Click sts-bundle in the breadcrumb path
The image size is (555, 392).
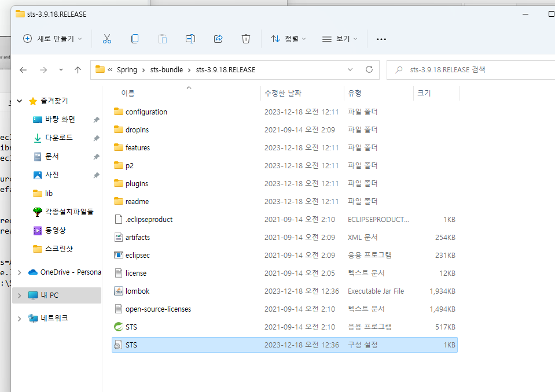click(x=166, y=70)
